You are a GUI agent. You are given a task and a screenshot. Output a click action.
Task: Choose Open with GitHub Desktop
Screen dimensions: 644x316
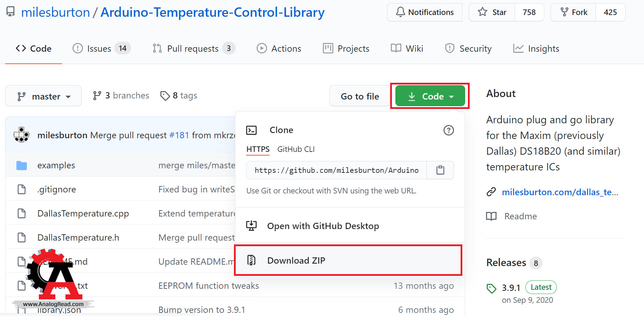tap(350, 226)
